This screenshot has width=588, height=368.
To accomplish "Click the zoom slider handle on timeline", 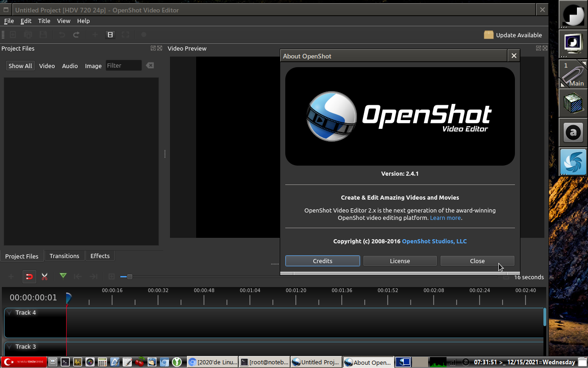I will pyautogui.click(x=130, y=276).
